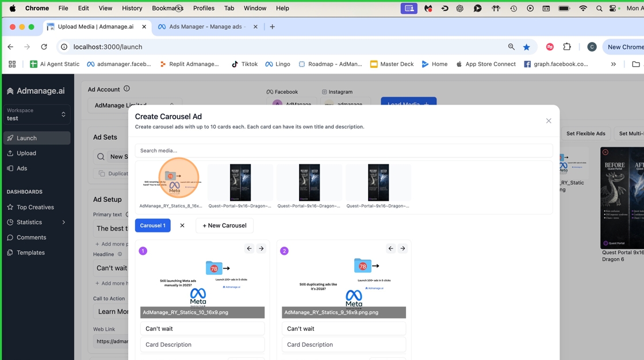Click the Admanage.ai logo
The height and width of the screenshot is (360, 644).
[x=36, y=91]
